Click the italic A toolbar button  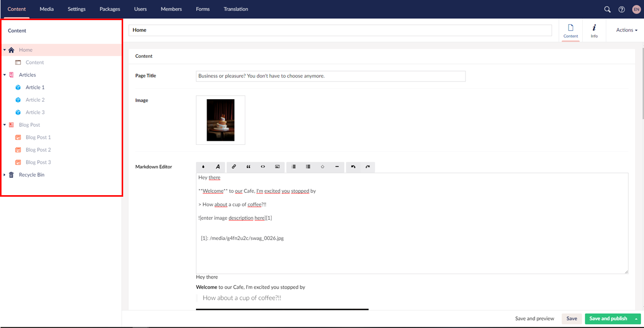click(218, 167)
